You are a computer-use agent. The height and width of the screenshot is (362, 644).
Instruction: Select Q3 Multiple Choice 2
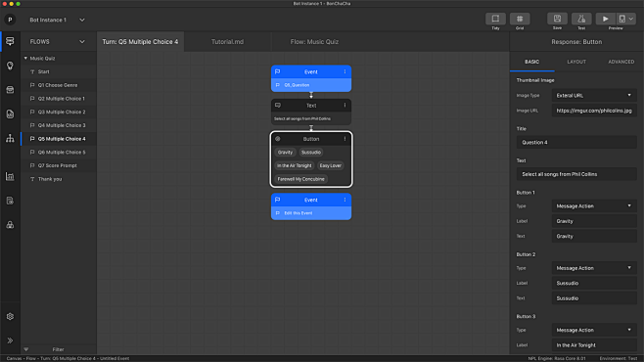coord(59,113)
